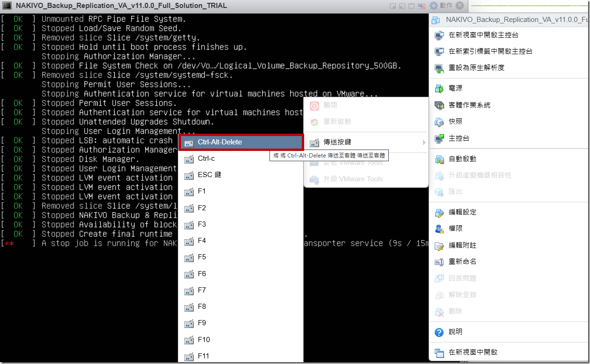Click the console icon beside NAKIVO title

coord(7,6)
